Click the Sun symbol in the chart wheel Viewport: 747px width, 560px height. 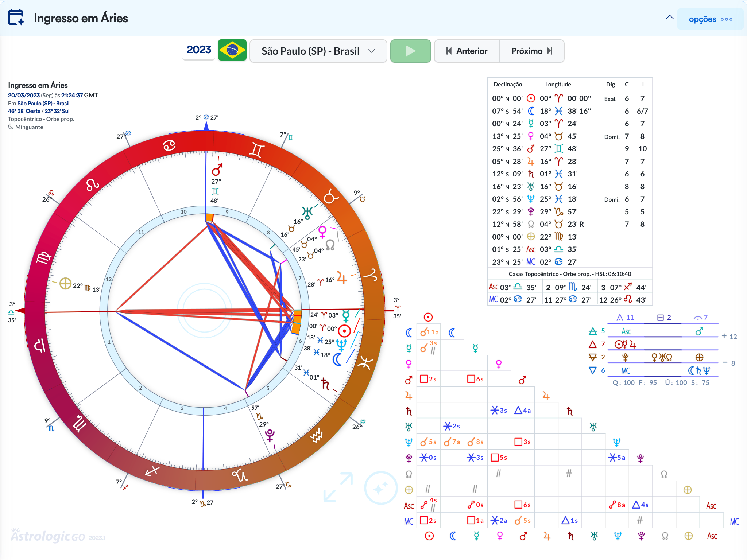344,331
